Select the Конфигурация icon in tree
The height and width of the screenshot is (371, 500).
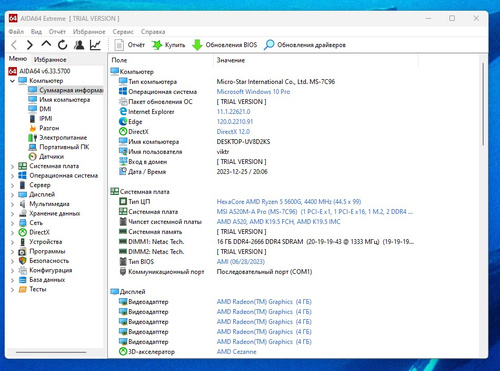[23, 270]
